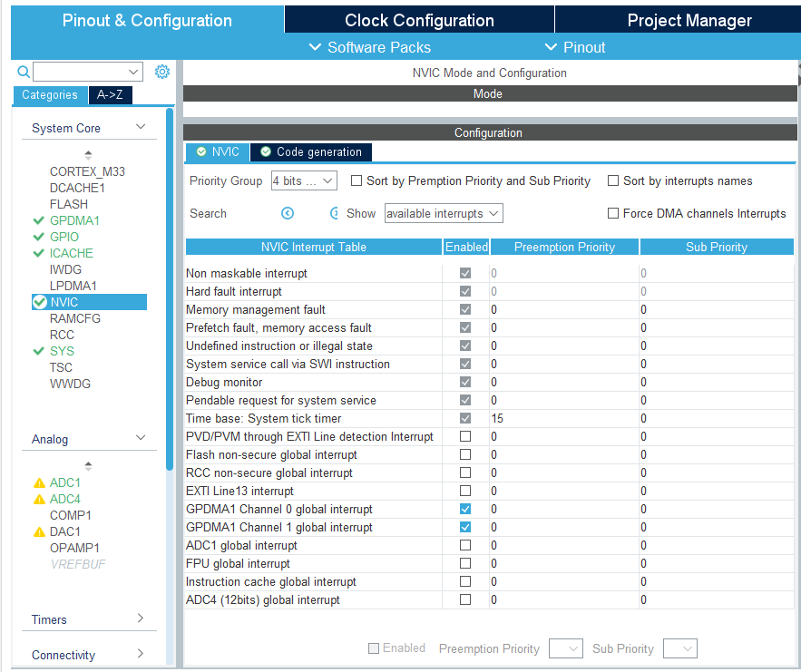The height and width of the screenshot is (672, 801).
Task: Click the settings gear icon beside search
Action: (x=162, y=72)
